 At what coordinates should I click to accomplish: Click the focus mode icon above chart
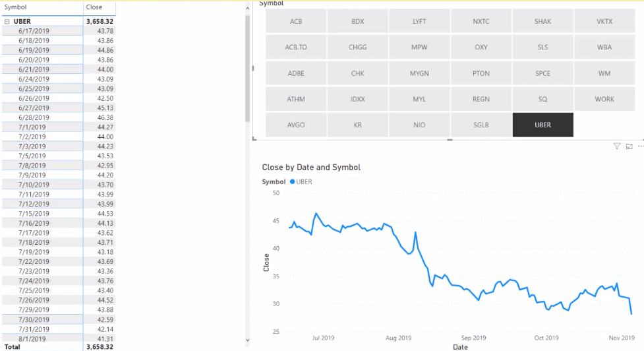(x=629, y=146)
